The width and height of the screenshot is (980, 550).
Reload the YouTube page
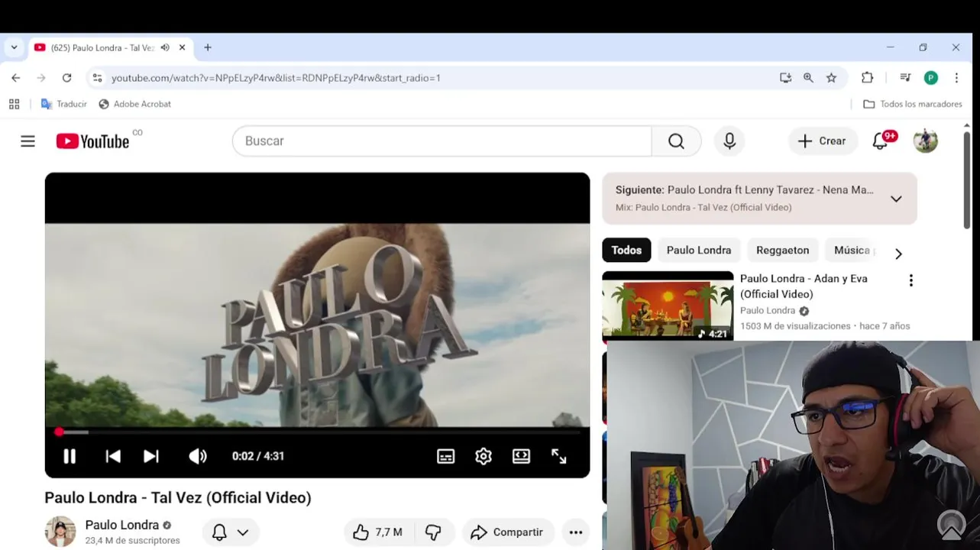pos(67,78)
